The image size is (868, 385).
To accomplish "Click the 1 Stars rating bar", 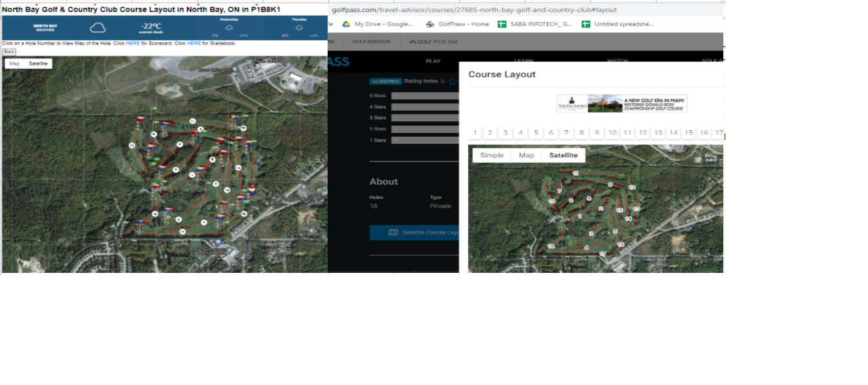I will point(425,140).
